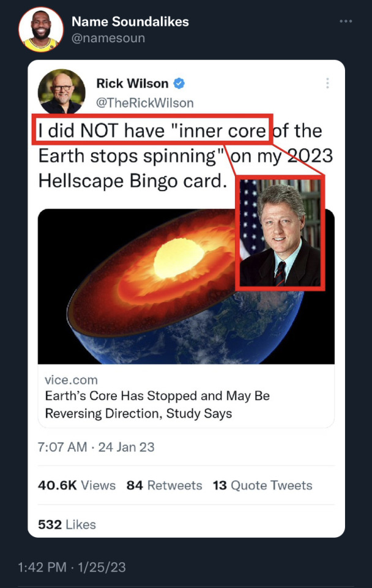Open the tweet's three-dot more options menu
372x588 pixels.
346,21
